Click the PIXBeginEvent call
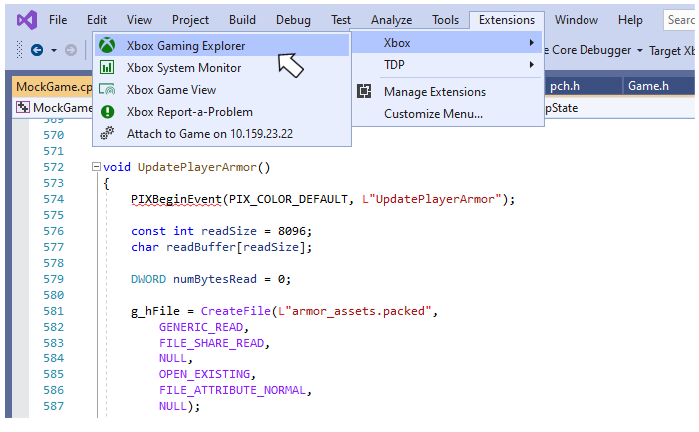Image resolution: width=699 pixels, height=432 pixels. click(176, 199)
